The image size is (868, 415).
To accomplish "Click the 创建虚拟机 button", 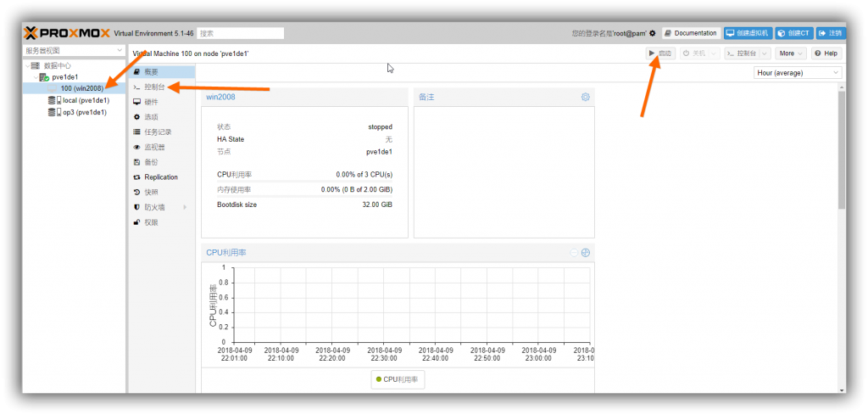I will click(x=748, y=33).
